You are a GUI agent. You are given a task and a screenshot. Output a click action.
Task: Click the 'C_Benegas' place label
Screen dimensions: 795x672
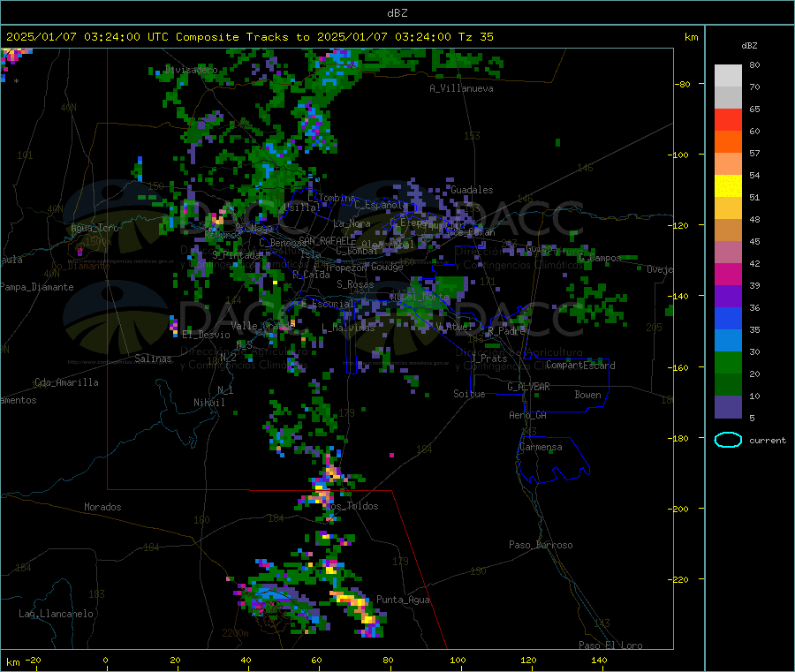coord(283,243)
